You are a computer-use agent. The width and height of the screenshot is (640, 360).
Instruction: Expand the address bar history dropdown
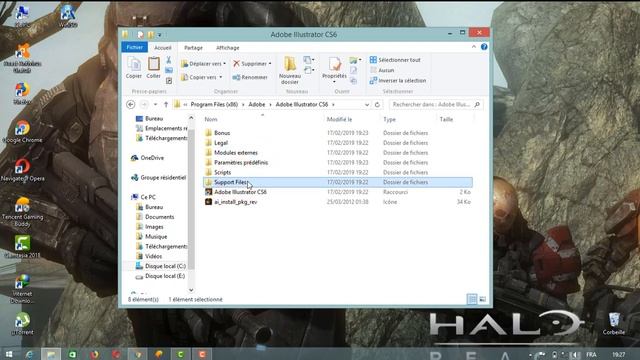(367, 104)
